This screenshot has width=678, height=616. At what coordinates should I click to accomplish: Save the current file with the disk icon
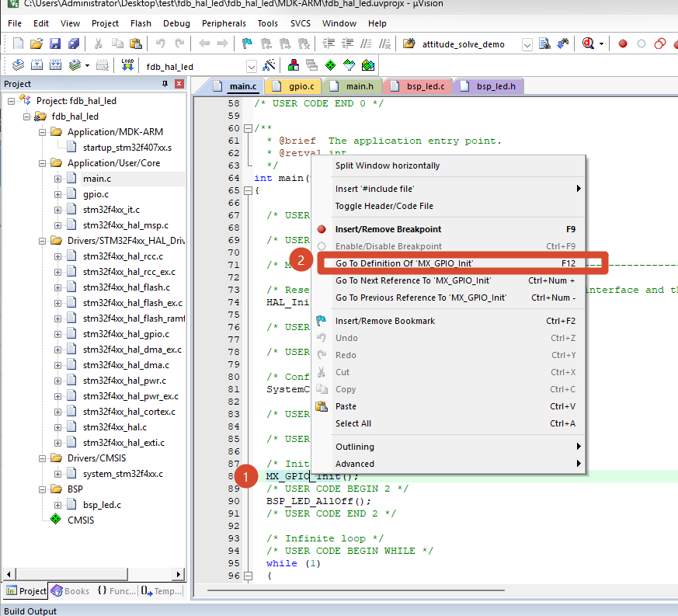click(x=55, y=44)
